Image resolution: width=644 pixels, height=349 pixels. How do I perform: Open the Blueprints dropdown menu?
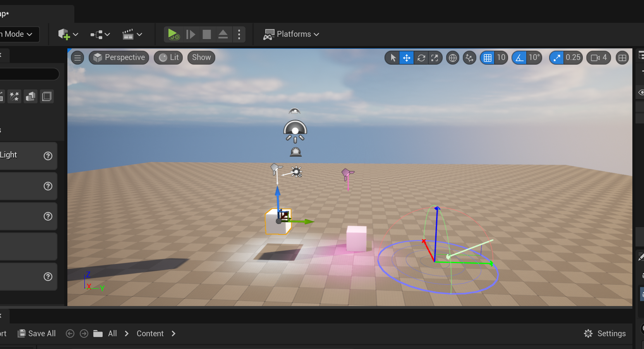tap(100, 34)
